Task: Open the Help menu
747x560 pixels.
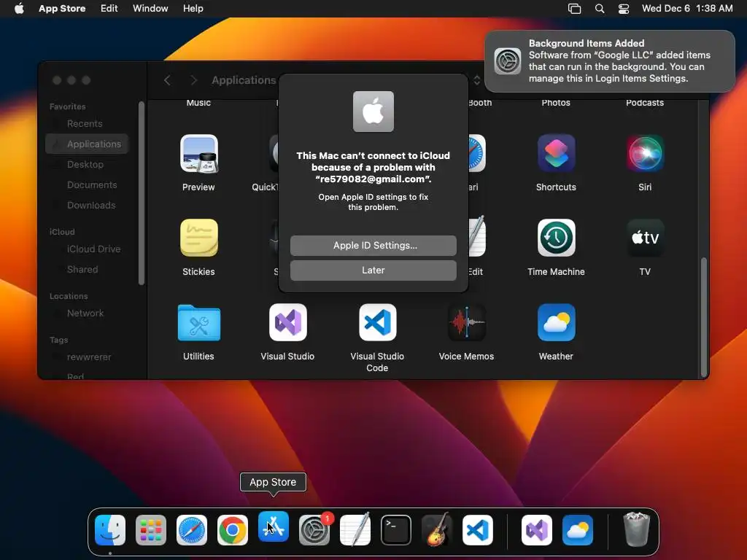Action: tap(193, 8)
